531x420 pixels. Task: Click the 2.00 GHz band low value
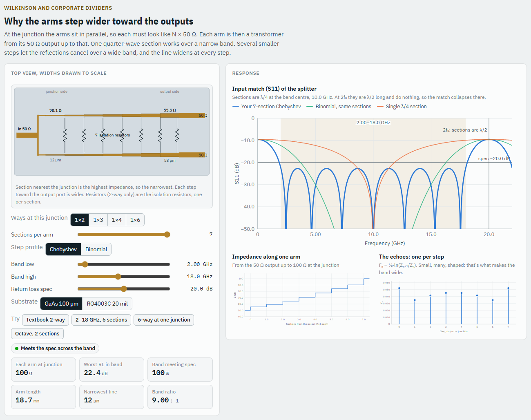[x=200, y=264]
